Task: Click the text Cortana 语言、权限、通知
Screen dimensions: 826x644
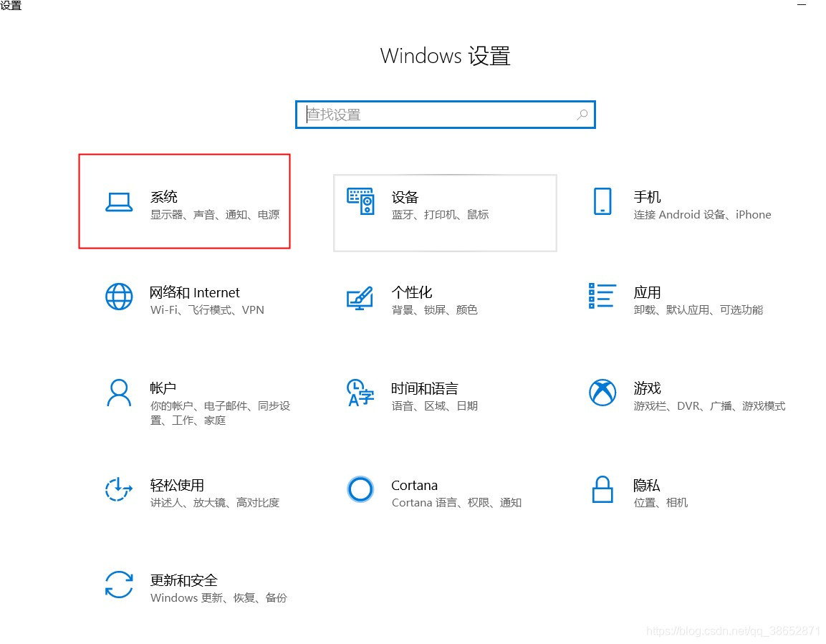Action: (456, 502)
